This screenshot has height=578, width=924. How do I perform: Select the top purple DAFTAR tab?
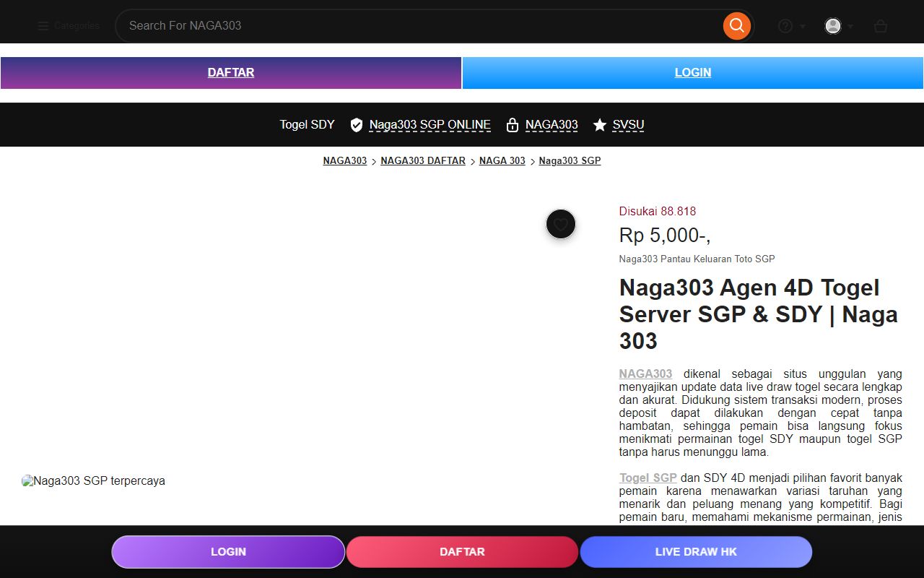(231, 73)
